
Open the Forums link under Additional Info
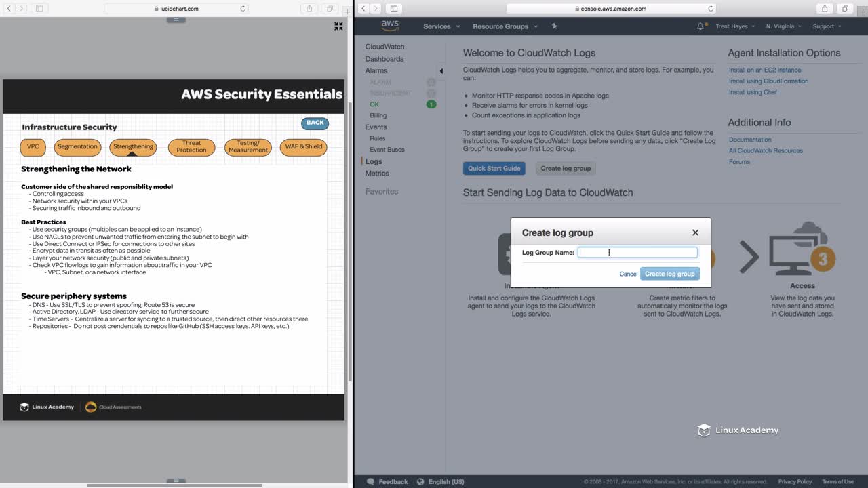tap(739, 162)
